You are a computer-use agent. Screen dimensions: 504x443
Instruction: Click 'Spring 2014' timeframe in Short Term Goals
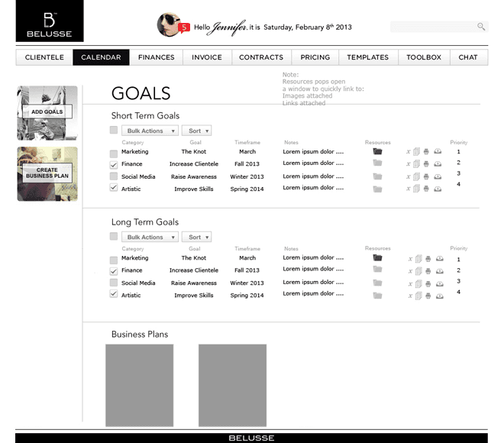point(247,189)
